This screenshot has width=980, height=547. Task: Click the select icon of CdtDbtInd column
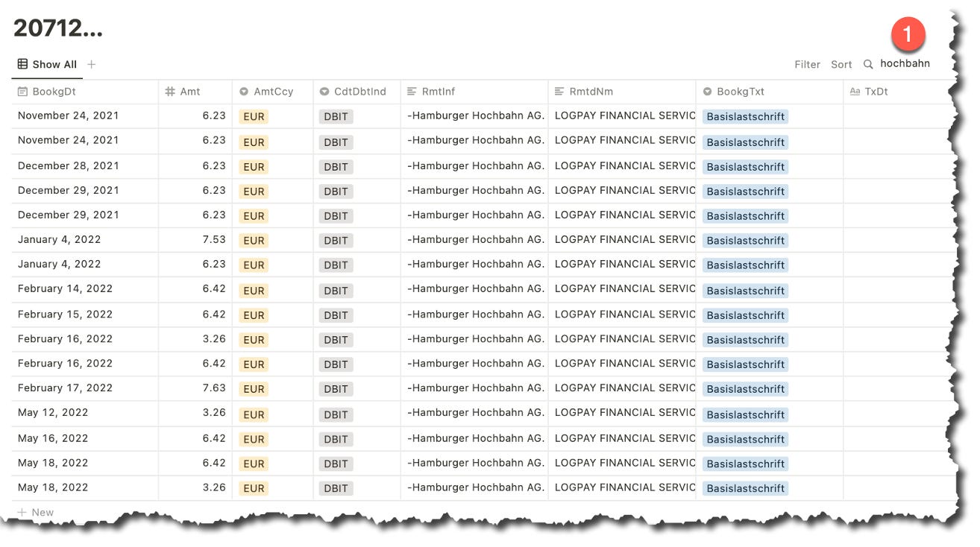tap(324, 92)
